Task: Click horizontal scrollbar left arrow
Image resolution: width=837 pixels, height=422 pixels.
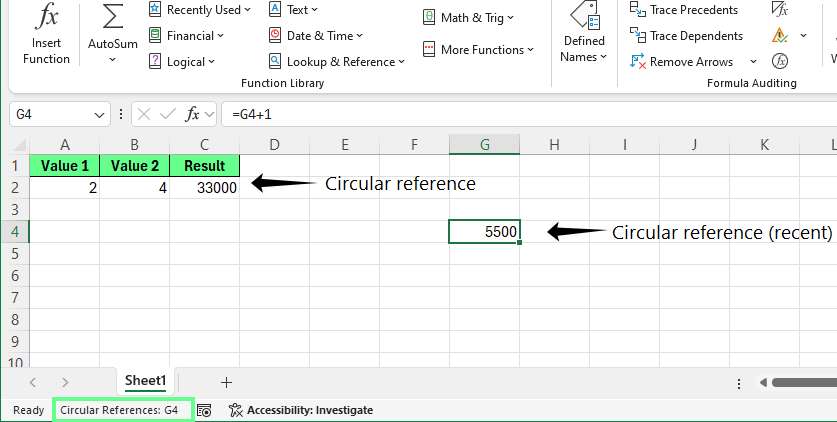Action: pyautogui.click(x=763, y=382)
